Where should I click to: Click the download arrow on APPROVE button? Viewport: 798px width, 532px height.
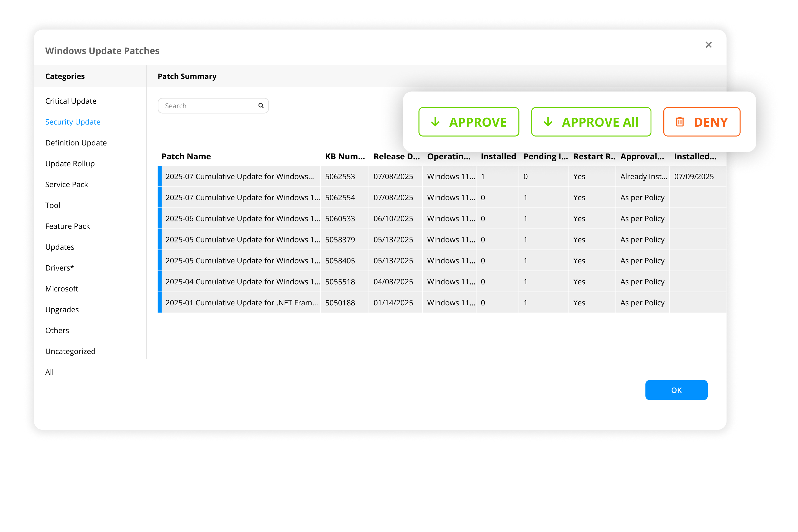pos(435,122)
